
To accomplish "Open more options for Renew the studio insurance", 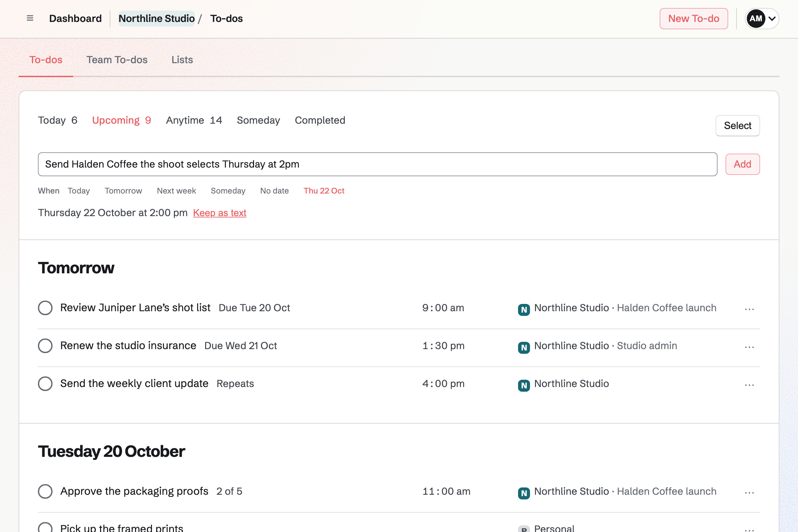I will [749, 347].
